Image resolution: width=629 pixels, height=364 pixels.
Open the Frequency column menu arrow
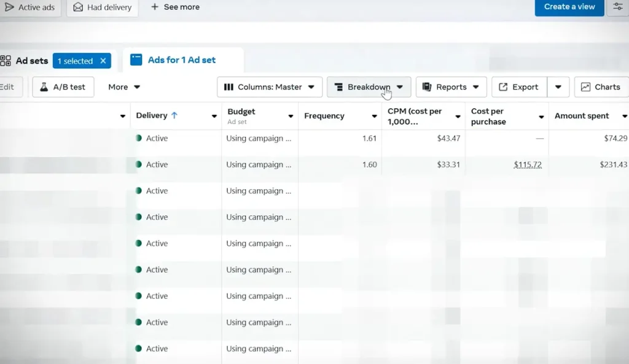(x=374, y=116)
